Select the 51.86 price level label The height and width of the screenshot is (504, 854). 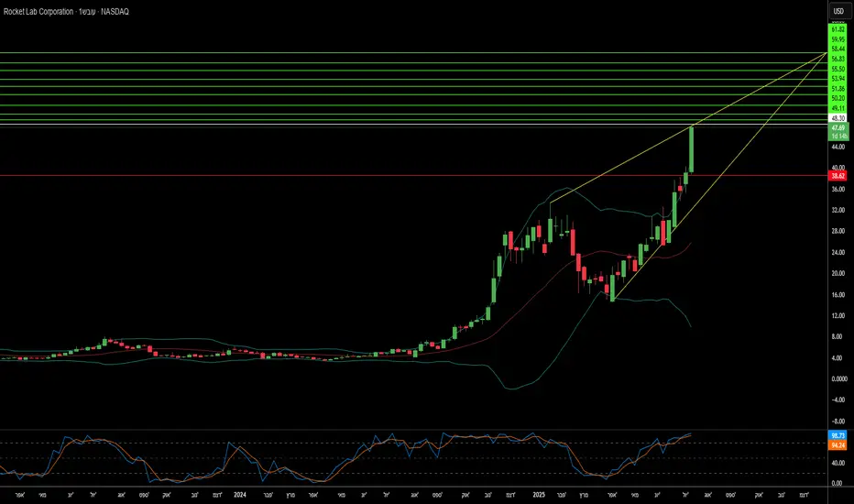click(x=838, y=88)
